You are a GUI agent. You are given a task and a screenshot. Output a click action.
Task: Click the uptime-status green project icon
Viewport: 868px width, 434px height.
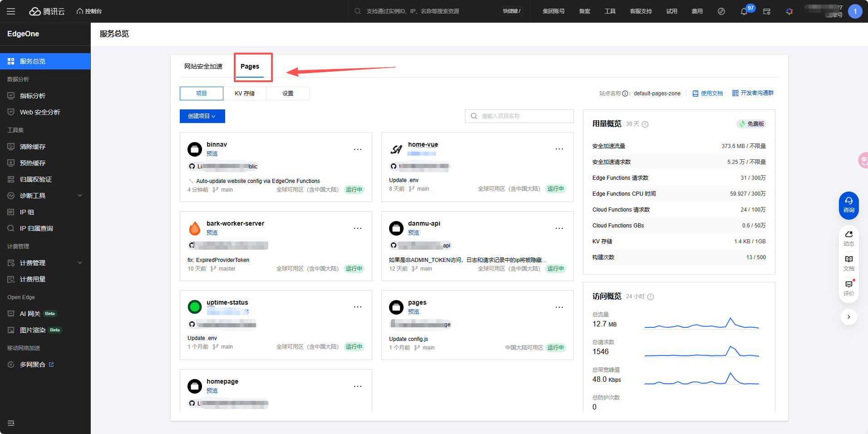195,307
